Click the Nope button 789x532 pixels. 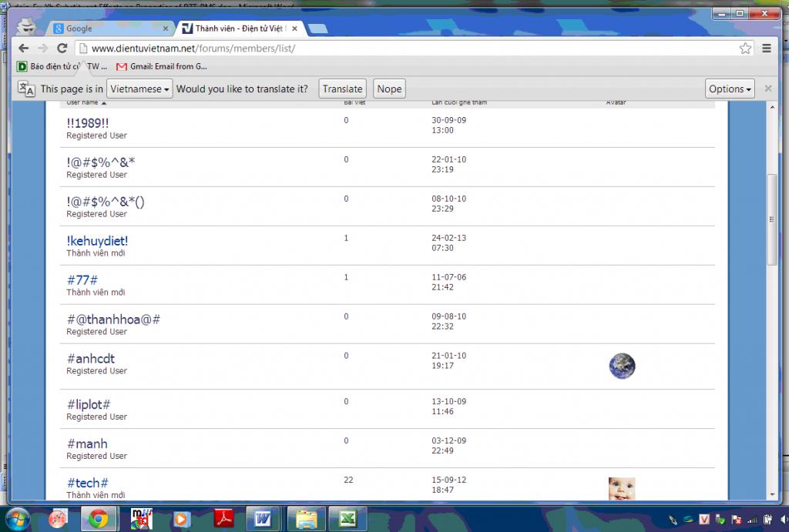389,89
